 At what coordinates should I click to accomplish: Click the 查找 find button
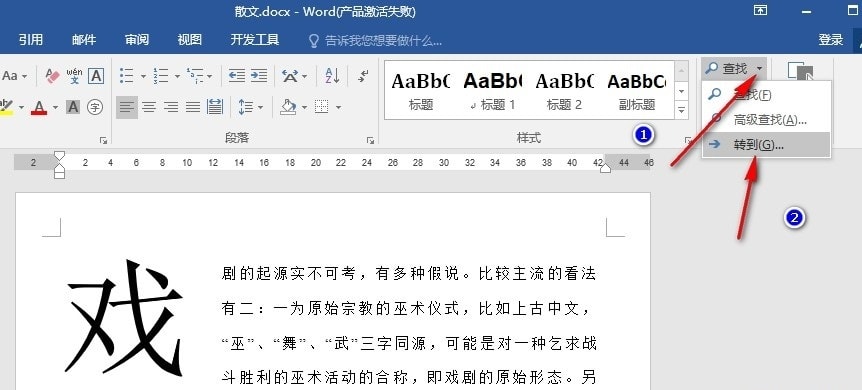click(x=727, y=68)
